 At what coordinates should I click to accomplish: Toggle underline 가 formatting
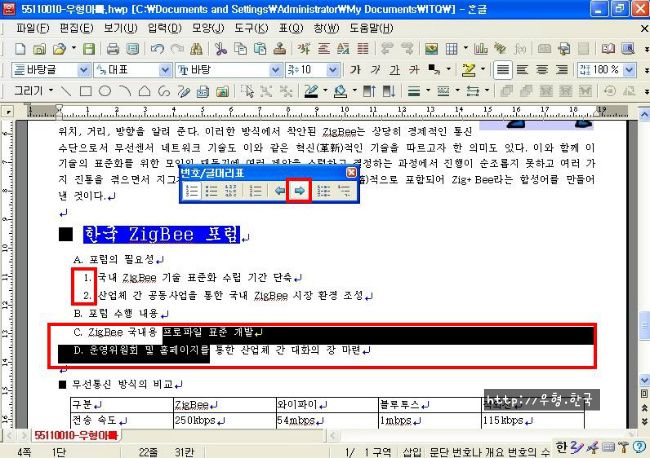coord(394,70)
